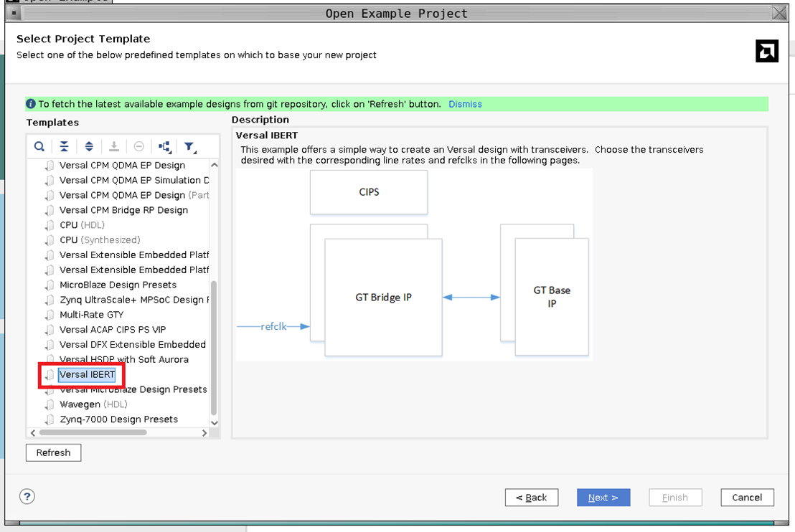Screen dimensions: 795x532
Task: Click the file icon beside Zynq-7000 Design Presets
Action: [50, 419]
